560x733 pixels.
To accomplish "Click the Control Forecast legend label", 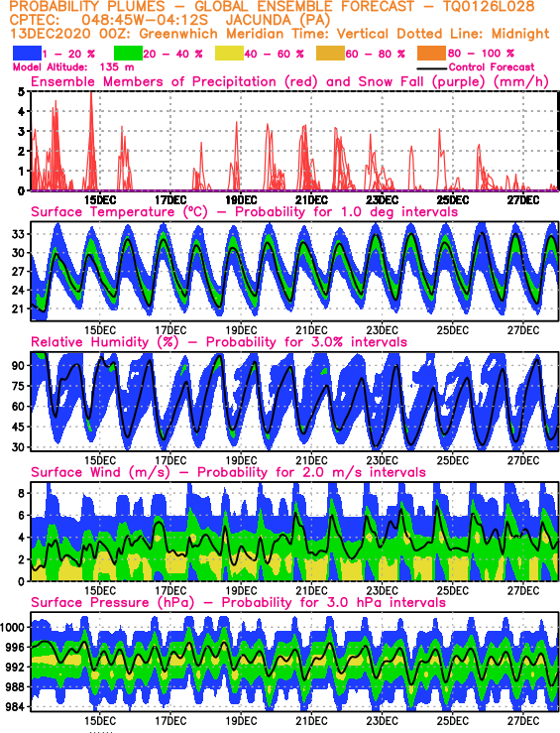I will [x=492, y=67].
